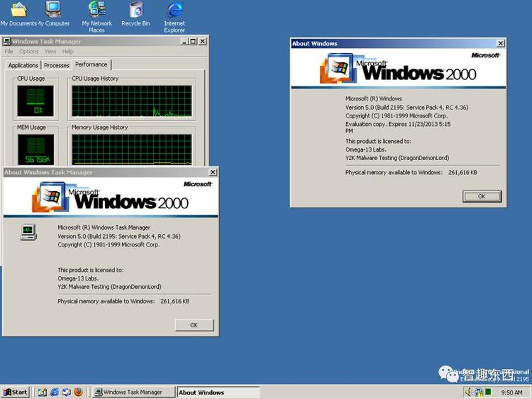Launch Internet Explorer from the desktop

point(175,10)
